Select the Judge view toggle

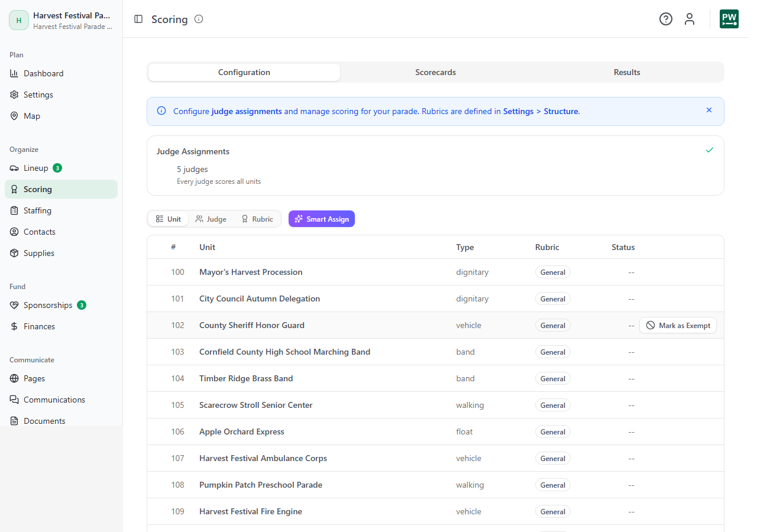click(211, 219)
